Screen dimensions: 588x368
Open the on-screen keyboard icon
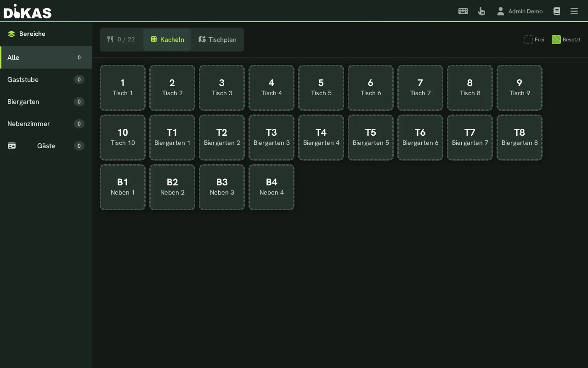tap(463, 11)
